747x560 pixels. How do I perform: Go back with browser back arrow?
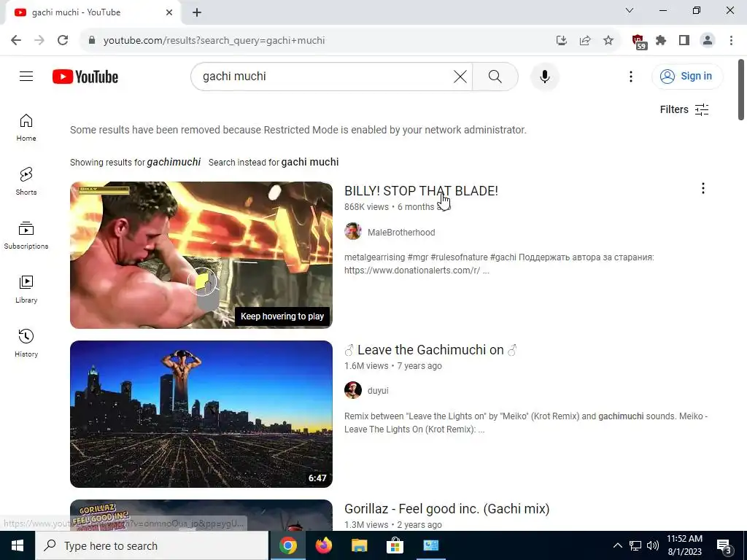16,41
